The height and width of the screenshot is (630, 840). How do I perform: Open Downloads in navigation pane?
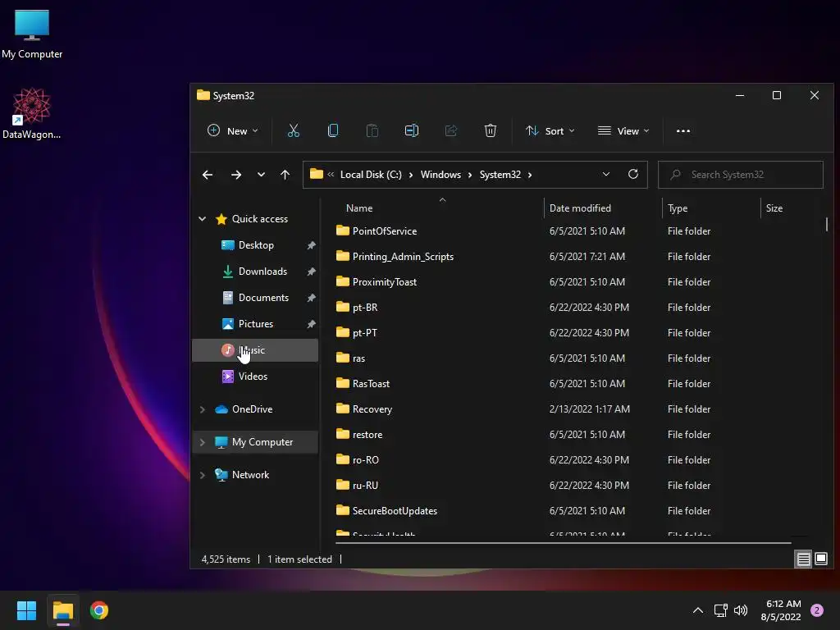point(262,272)
